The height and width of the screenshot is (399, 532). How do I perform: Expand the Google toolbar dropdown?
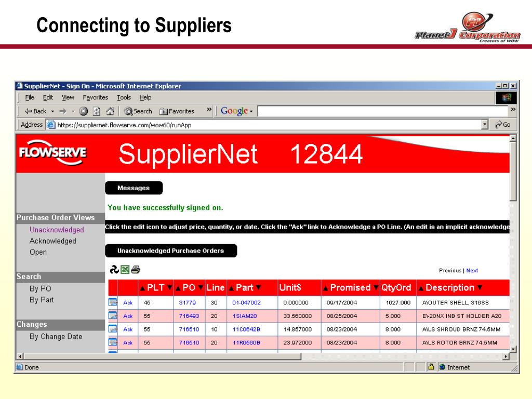[251, 111]
